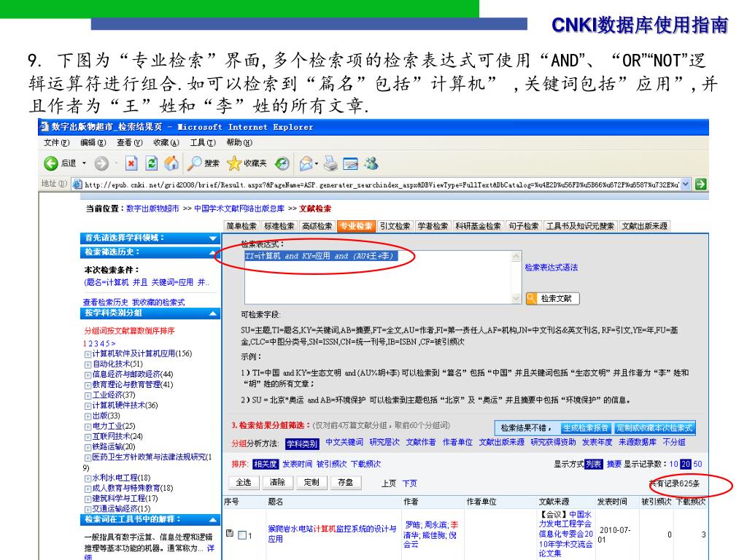Show 50 records per page
The height and width of the screenshot is (560, 747).
(697, 464)
